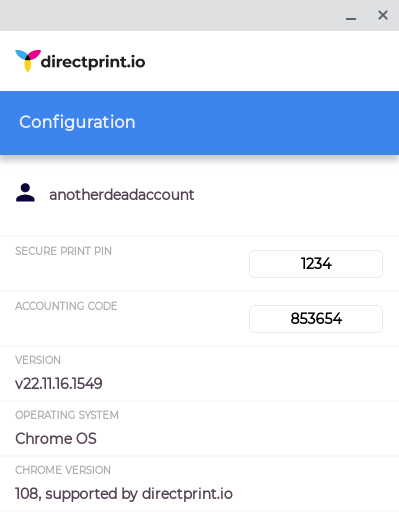Click the SECURE PRINT PIN label

point(63,251)
